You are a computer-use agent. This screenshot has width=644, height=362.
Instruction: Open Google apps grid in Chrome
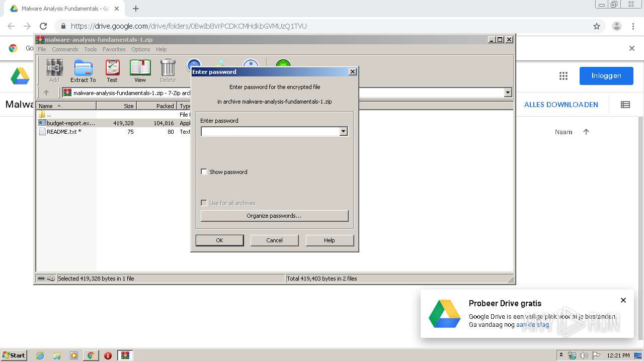563,76
